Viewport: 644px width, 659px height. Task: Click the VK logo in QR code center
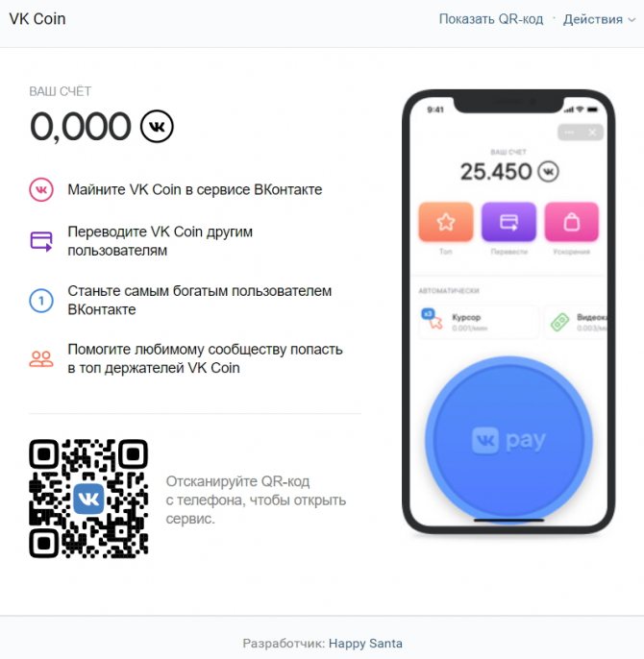(88, 499)
